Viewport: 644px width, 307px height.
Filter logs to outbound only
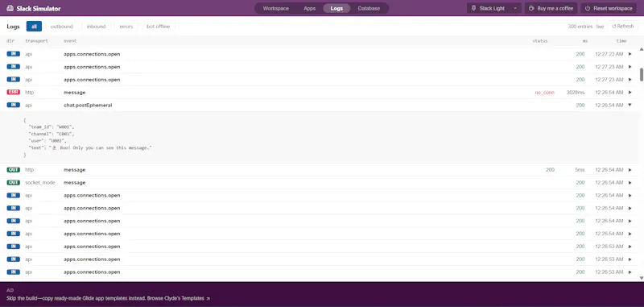(62, 27)
